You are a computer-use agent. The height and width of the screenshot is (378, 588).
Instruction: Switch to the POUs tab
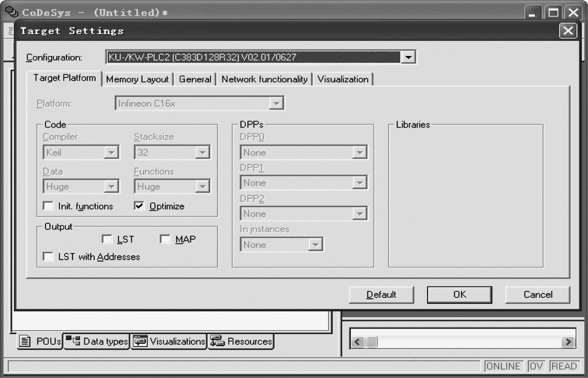pyautogui.click(x=40, y=341)
